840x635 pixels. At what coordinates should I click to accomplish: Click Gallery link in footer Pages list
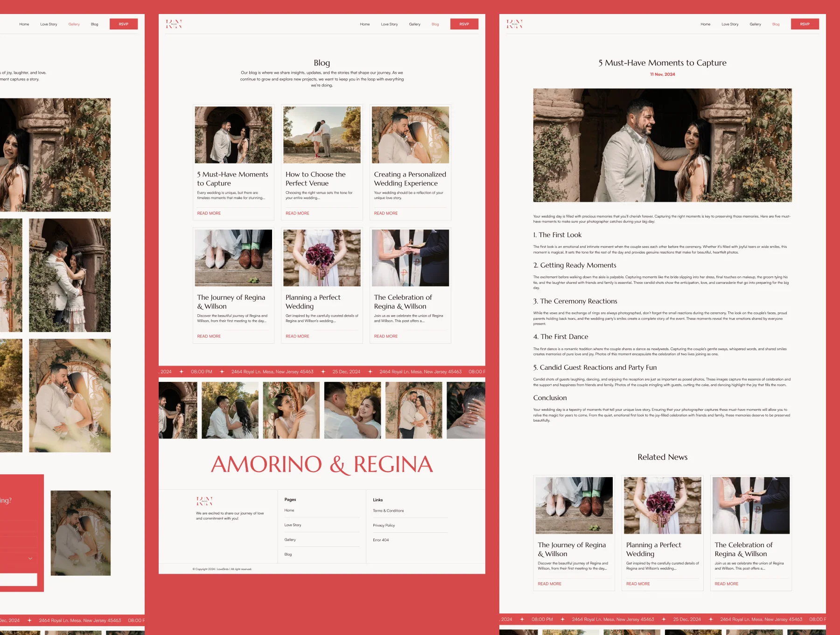coord(290,540)
